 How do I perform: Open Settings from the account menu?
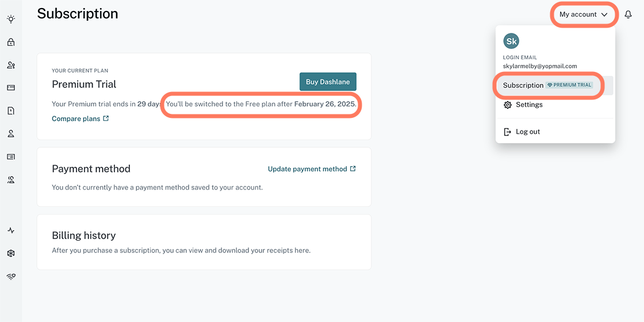[x=529, y=105]
